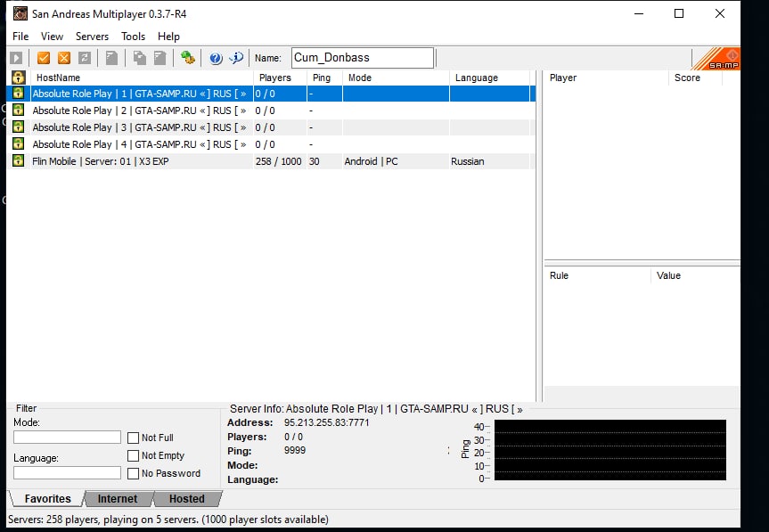
Task: Switch to the Hosted tab
Action: pyautogui.click(x=187, y=499)
